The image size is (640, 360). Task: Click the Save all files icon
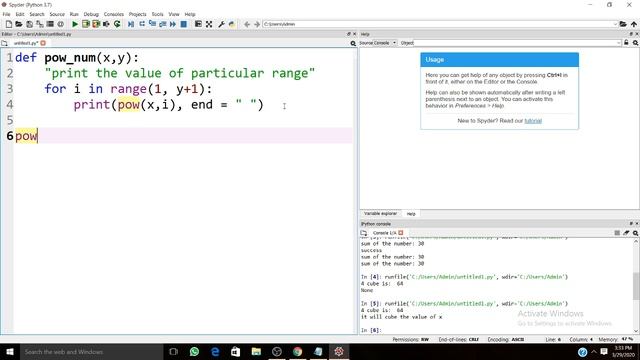(40, 24)
